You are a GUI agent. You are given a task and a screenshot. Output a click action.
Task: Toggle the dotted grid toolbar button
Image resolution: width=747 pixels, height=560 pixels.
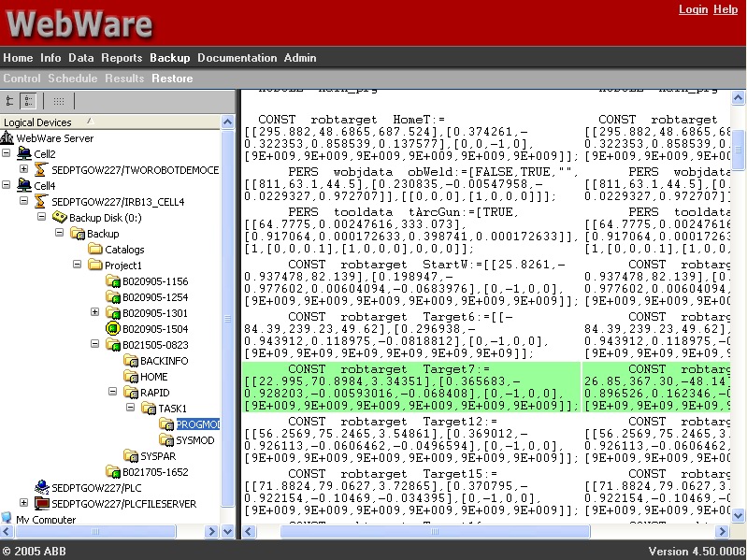click(x=58, y=101)
